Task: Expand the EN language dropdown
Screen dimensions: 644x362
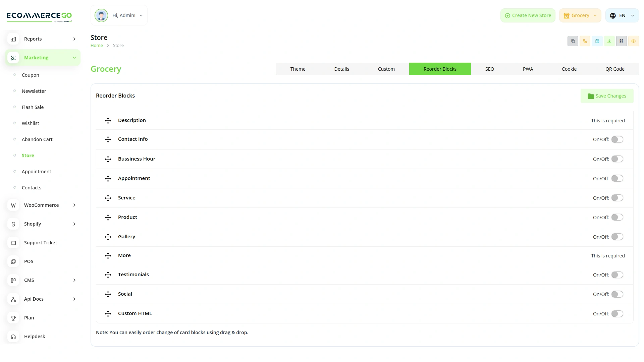Action: tap(622, 15)
